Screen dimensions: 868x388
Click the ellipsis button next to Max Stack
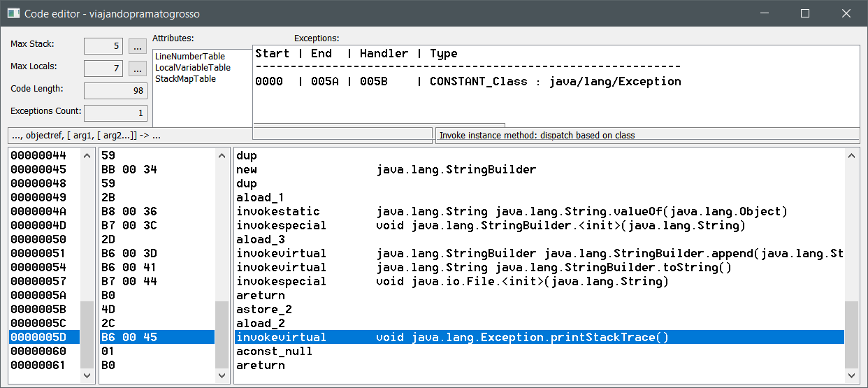pos(137,46)
